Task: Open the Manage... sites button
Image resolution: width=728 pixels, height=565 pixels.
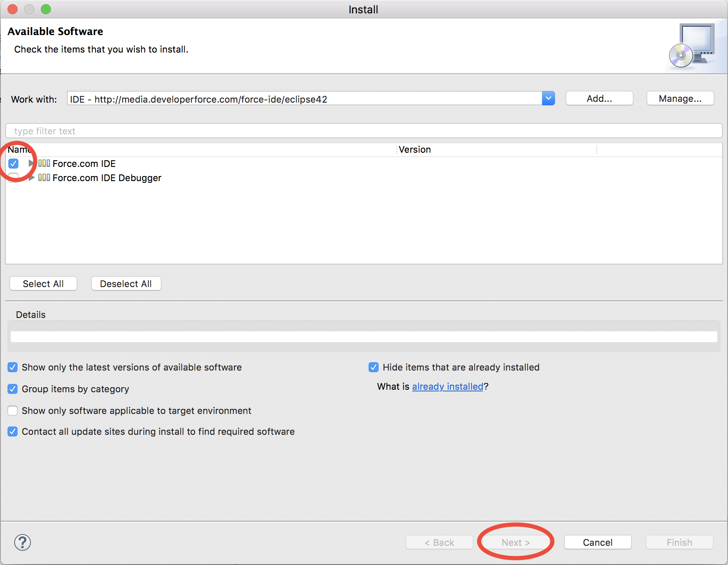Action: click(x=680, y=98)
